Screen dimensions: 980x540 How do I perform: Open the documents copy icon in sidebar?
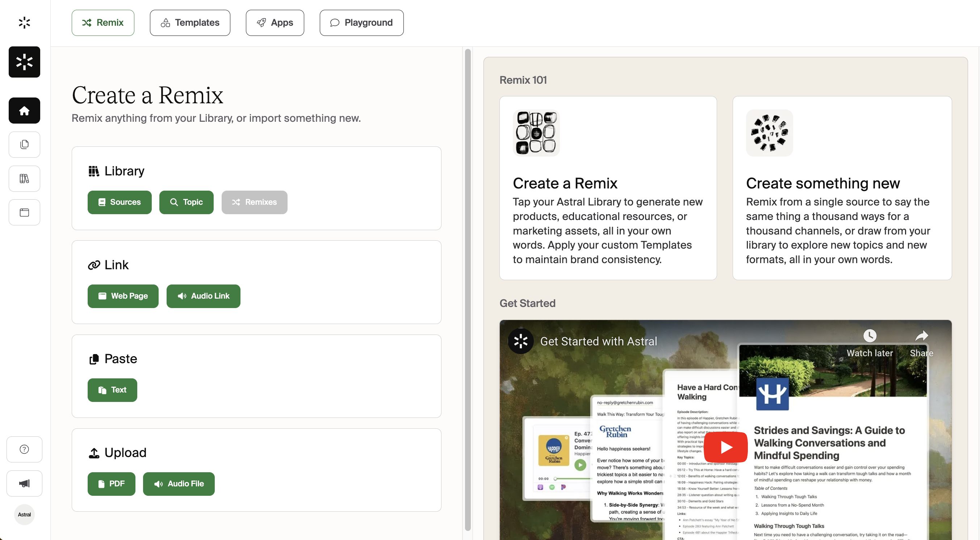tap(24, 144)
